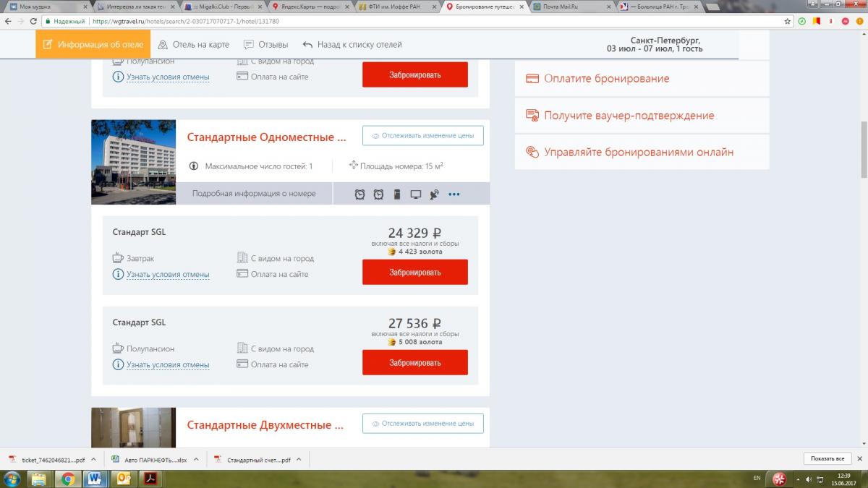Open the Windows Start menu
This screenshot has width=868, height=488.
click(12, 479)
